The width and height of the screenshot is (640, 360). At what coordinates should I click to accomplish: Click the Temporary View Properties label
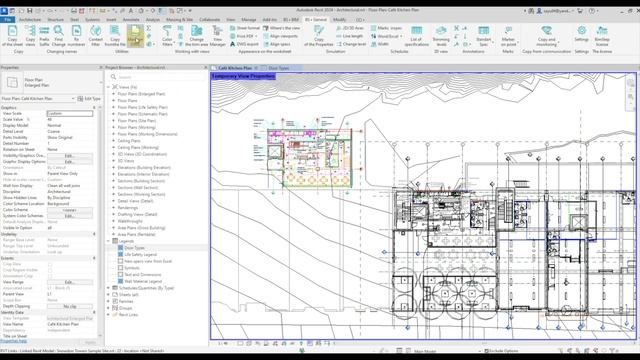coord(243,76)
